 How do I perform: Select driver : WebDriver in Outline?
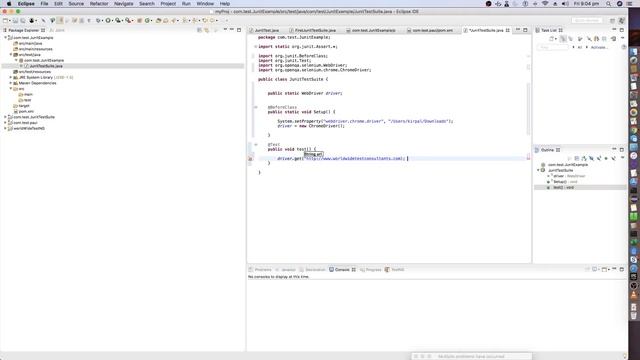pos(569,176)
